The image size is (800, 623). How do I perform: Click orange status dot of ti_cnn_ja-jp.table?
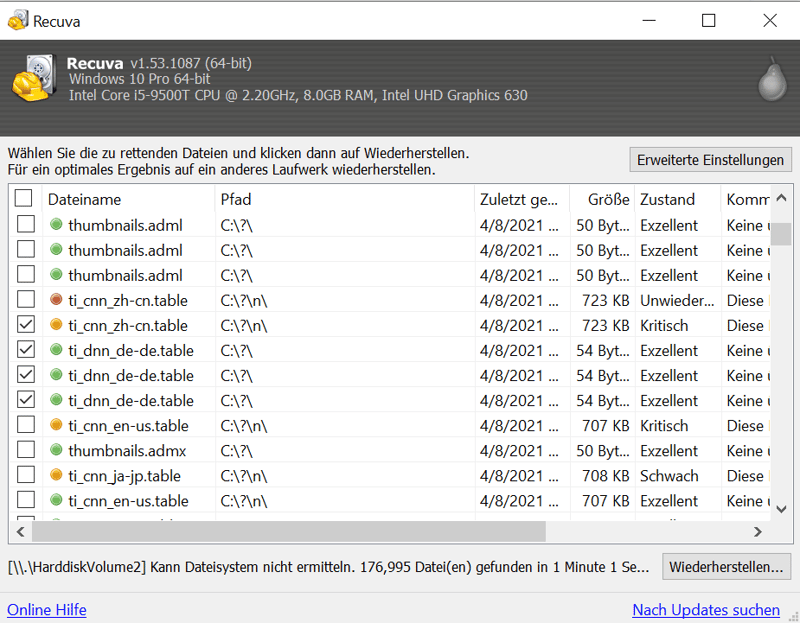coord(56,475)
